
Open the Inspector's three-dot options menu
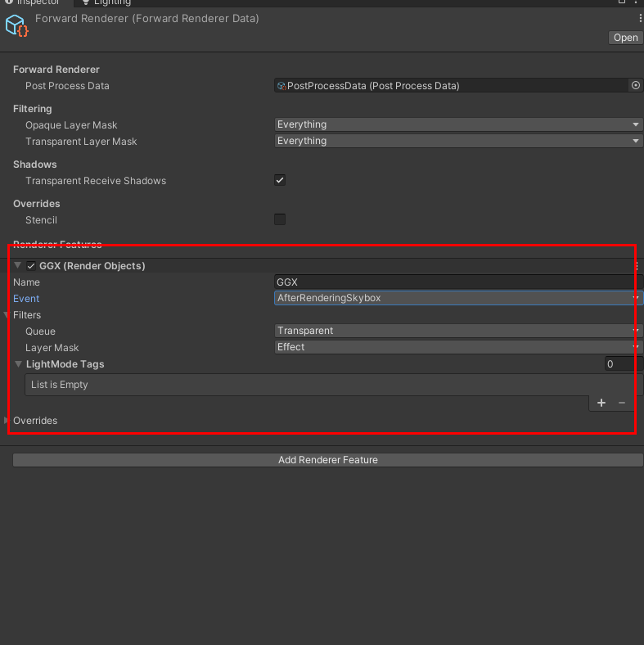coord(639,17)
